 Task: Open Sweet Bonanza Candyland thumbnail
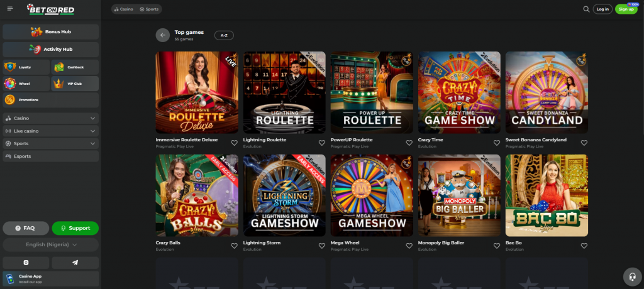click(x=547, y=92)
